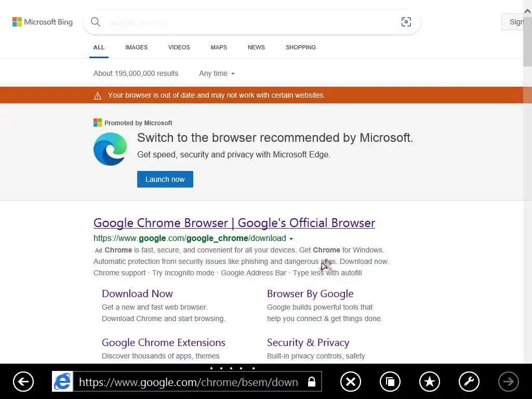The image size is (532, 399).
Task: Click the out of date browser warning text
Action: [x=217, y=96]
